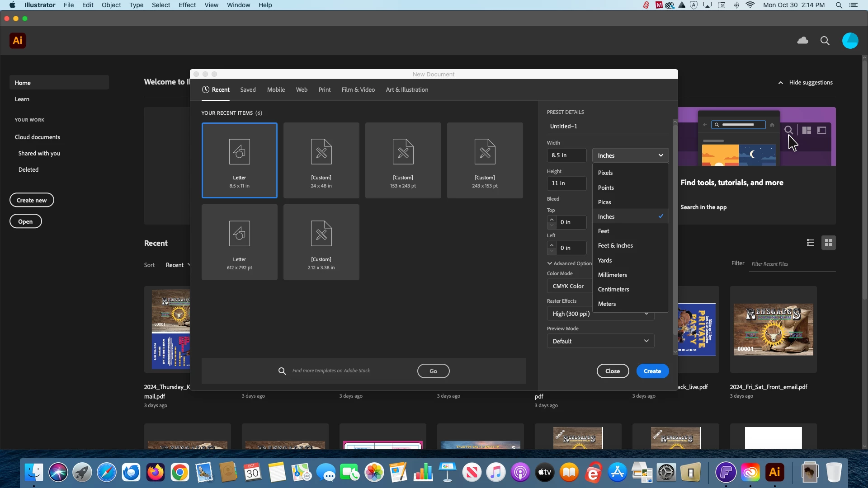Increase Top bleed with stepper arrow
The width and height of the screenshot is (868, 488).
(x=552, y=219)
